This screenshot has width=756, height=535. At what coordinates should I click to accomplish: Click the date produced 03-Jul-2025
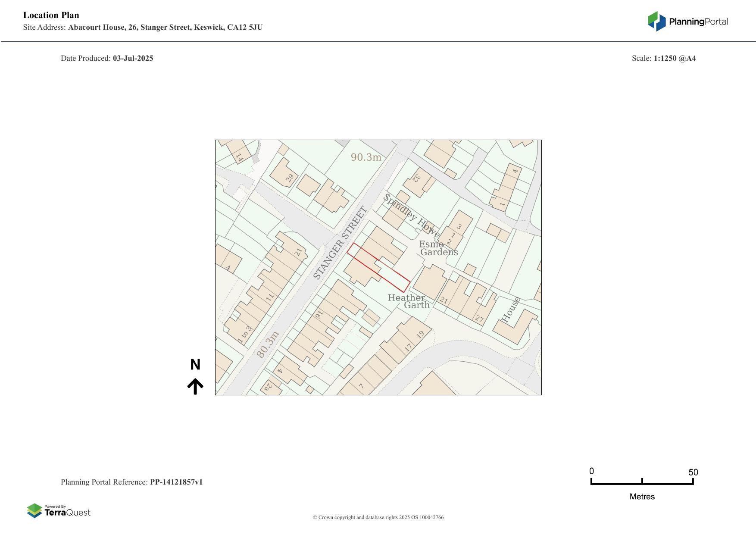click(133, 58)
